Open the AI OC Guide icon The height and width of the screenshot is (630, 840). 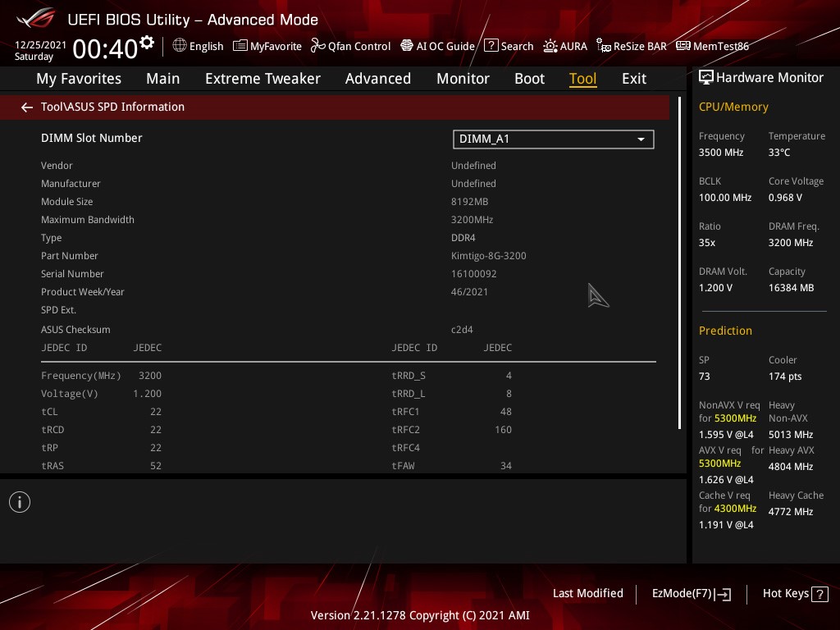(407, 46)
